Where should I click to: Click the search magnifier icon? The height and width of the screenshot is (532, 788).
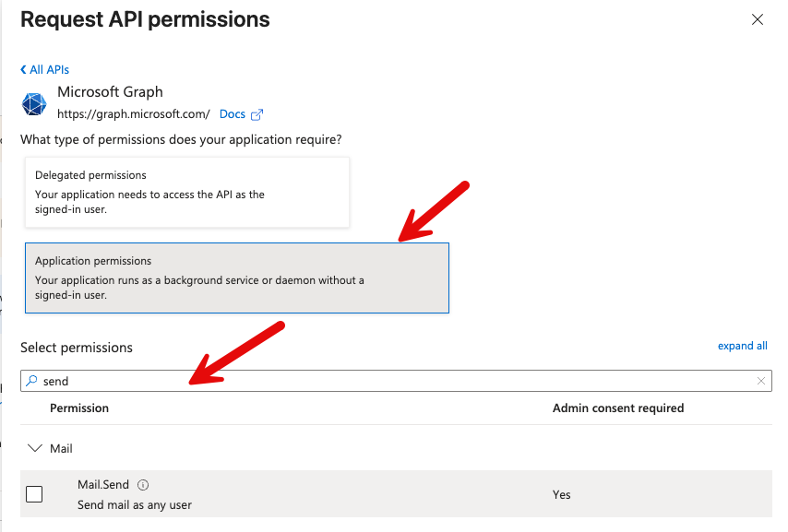pos(31,380)
